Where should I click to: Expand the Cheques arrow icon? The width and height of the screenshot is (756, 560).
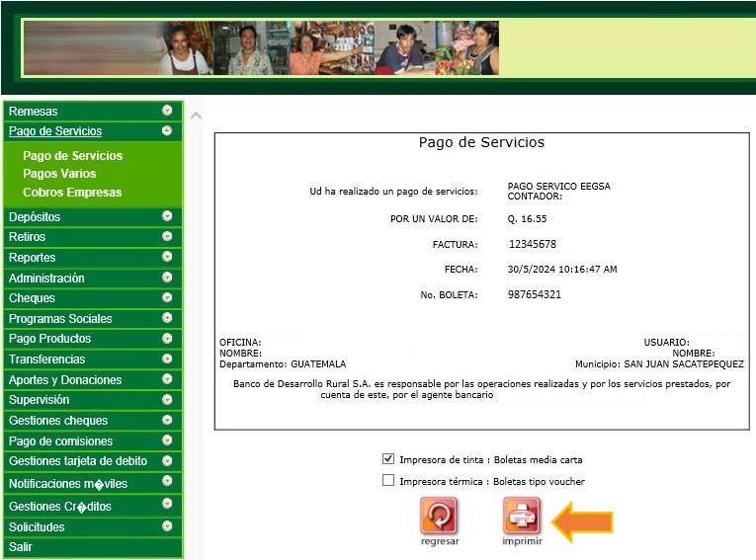(x=167, y=297)
